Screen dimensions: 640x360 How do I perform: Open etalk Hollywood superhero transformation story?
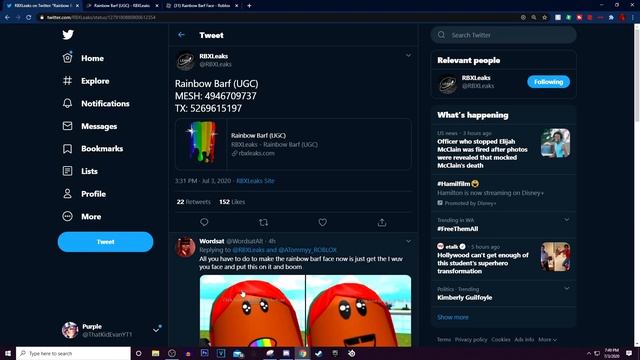504,259
